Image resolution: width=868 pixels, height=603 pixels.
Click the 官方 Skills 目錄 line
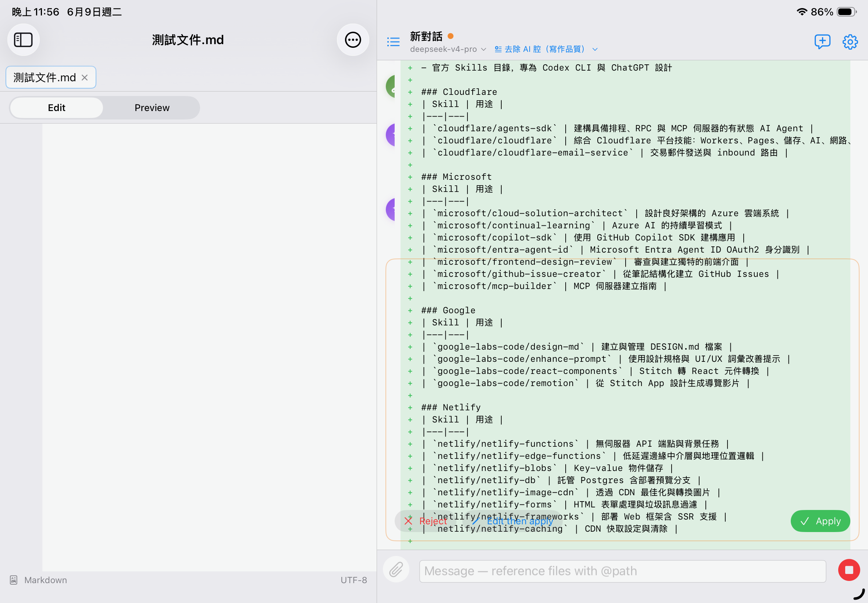[547, 68]
